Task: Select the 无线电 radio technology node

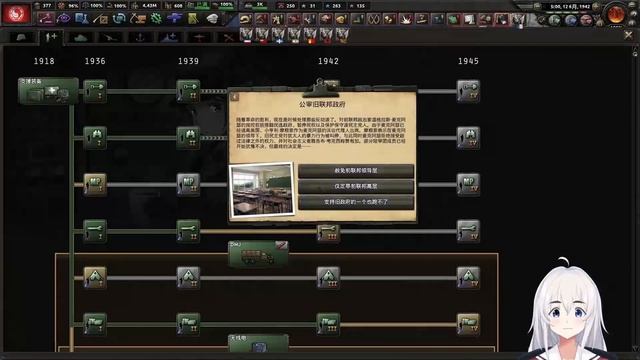Action: coord(258,343)
